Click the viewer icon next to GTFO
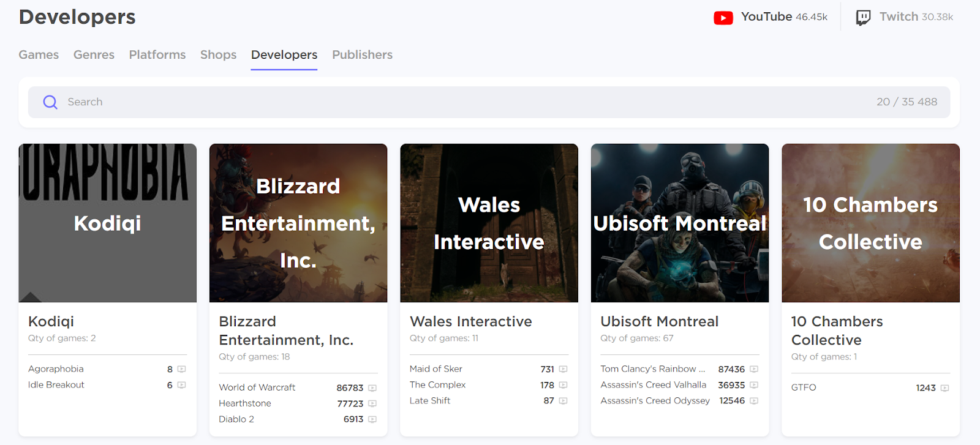Screen dimensions: 980x445 click(945, 388)
